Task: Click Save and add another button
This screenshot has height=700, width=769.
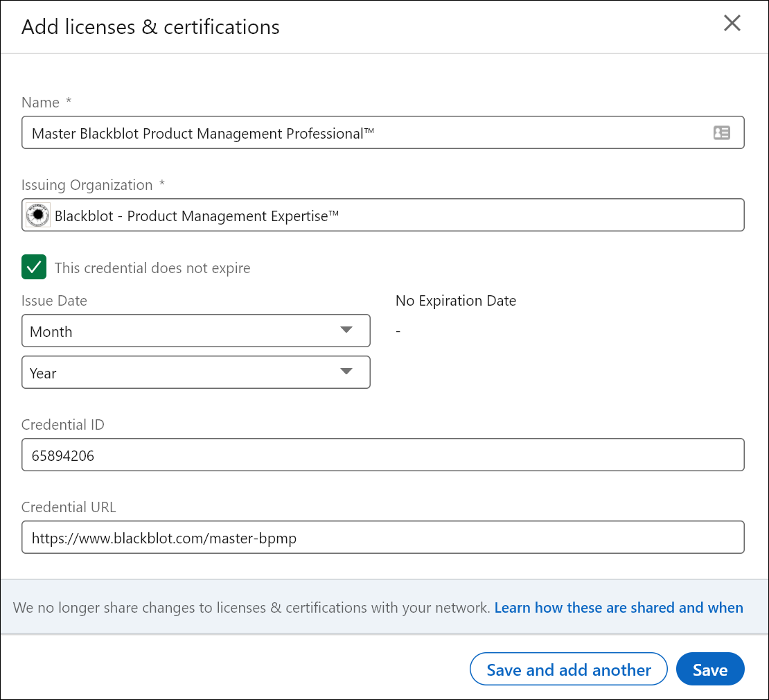Action: click(x=568, y=669)
